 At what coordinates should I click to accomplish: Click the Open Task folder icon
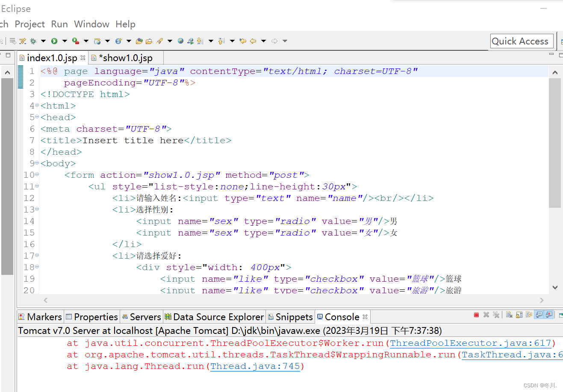(x=149, y=41)
